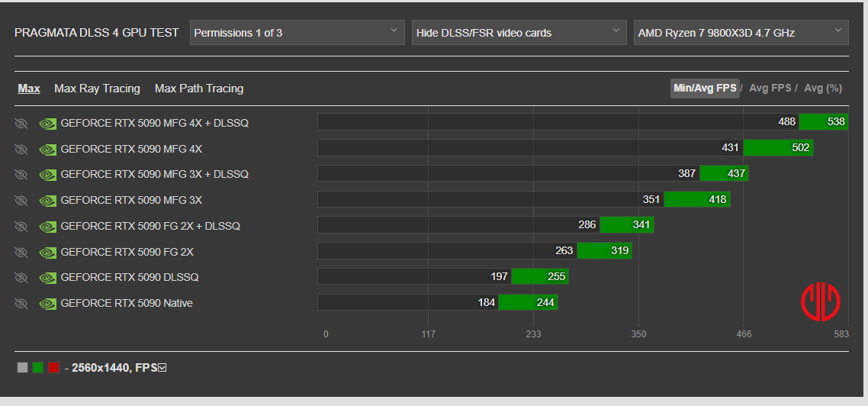Click the 341 average FPS bar value
The height and width of the screenshot is (406, 868).
[x=641, y=225]
